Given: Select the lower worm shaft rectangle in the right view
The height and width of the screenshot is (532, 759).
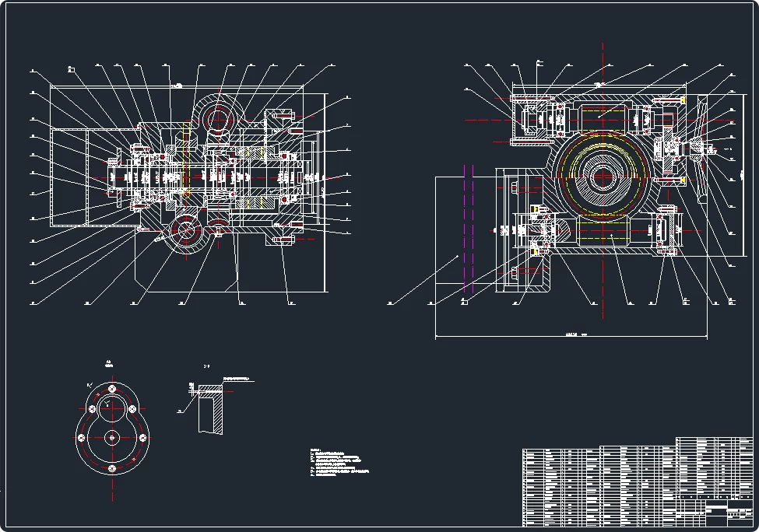Looking at the screenshot, I should pos(603,232).
